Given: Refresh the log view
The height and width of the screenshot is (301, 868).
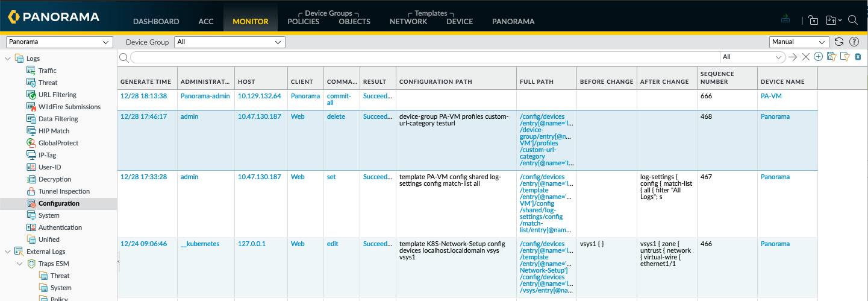Looking at the screenshot, I should pos(840,42).
